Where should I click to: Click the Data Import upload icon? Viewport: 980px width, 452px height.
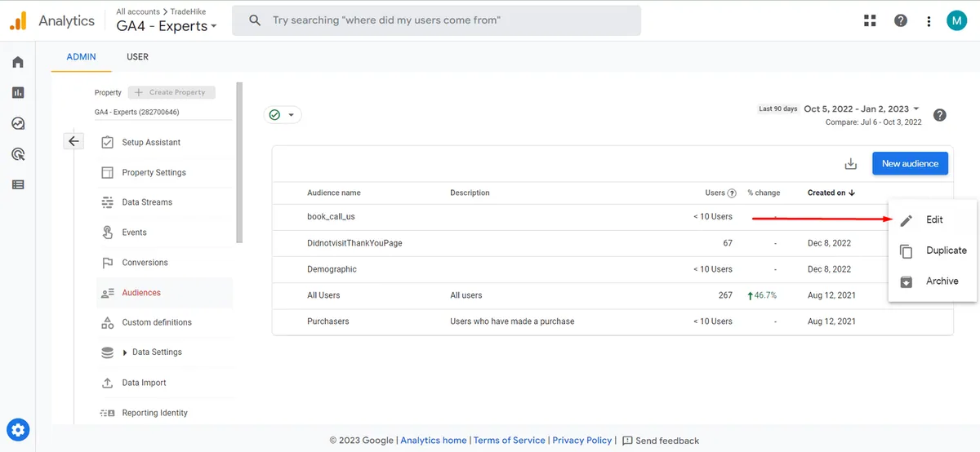[107, 383]
